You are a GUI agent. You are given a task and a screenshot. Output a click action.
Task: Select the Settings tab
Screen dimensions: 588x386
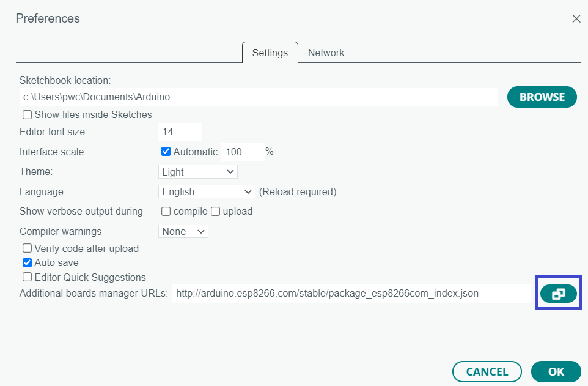click(x=270, y=53)
